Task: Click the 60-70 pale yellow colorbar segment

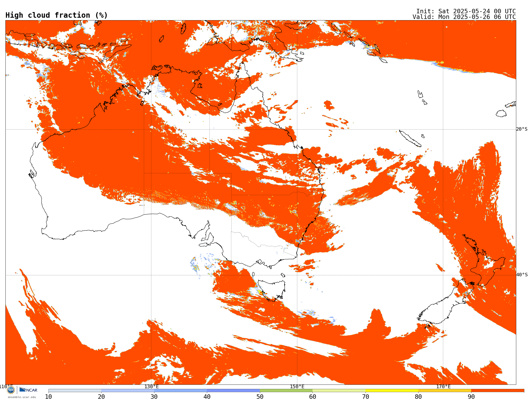Action: [x=339, y=391]
